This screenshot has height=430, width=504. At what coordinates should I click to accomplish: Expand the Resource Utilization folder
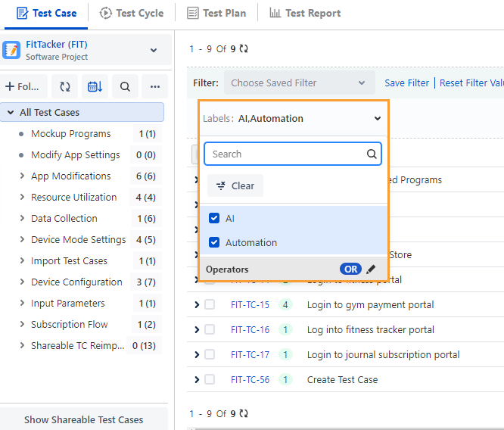[x=22, y=197]
